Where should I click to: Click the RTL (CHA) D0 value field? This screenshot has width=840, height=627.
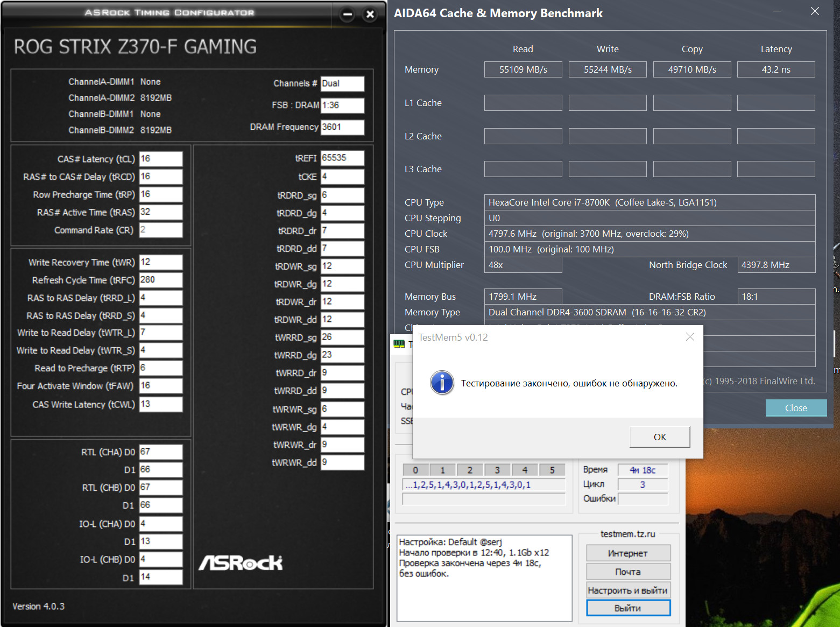[161, 452]
